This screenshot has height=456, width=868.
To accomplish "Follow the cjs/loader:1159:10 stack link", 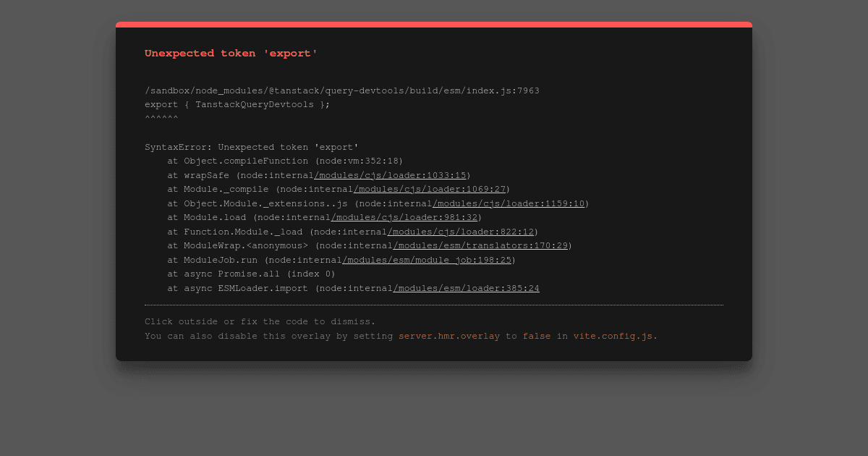I will 509,203.
